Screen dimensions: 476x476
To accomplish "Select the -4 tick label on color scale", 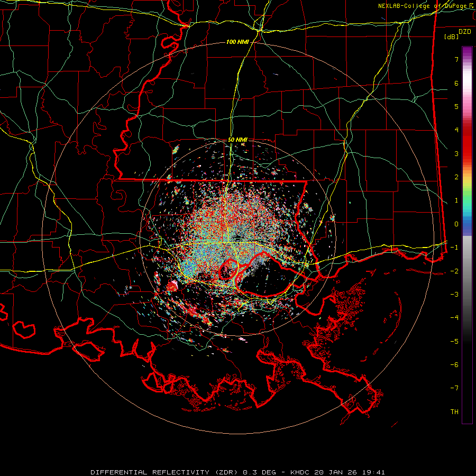I will coord(454,318).
